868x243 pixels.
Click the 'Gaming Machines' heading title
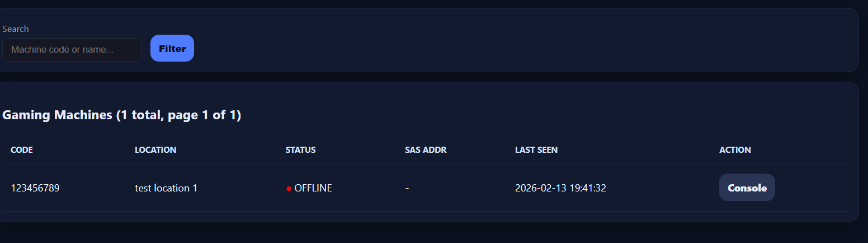click(57, 115)
